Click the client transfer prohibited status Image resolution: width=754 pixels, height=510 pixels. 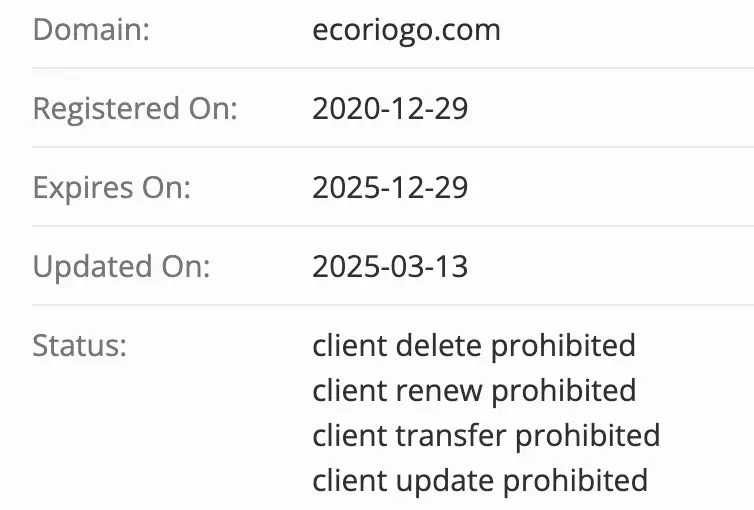point(486,435)
